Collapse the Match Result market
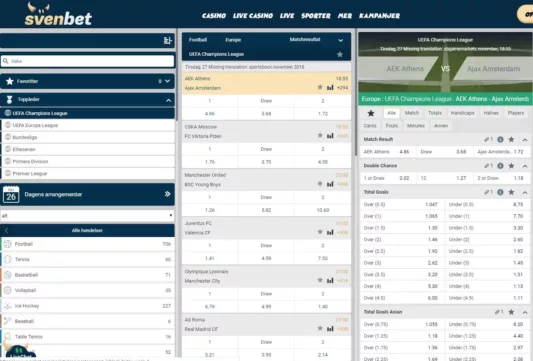This screenshot has height=361, width=533. pyautogui.click(x=525, y=140)
